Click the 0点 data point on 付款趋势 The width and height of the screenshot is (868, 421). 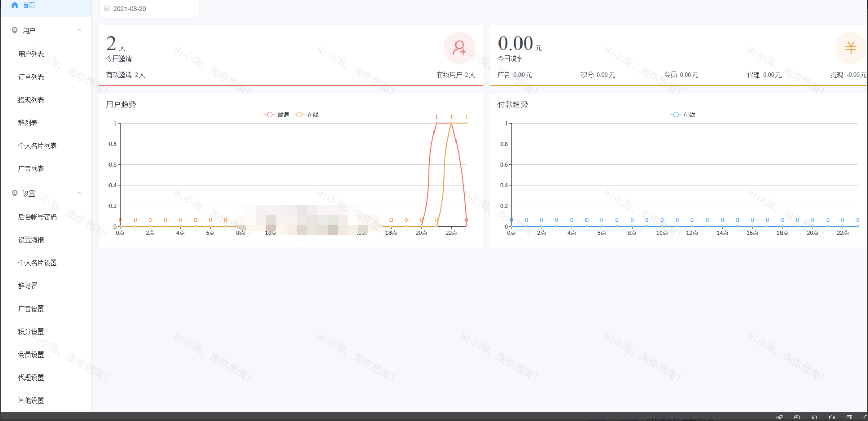511,226
